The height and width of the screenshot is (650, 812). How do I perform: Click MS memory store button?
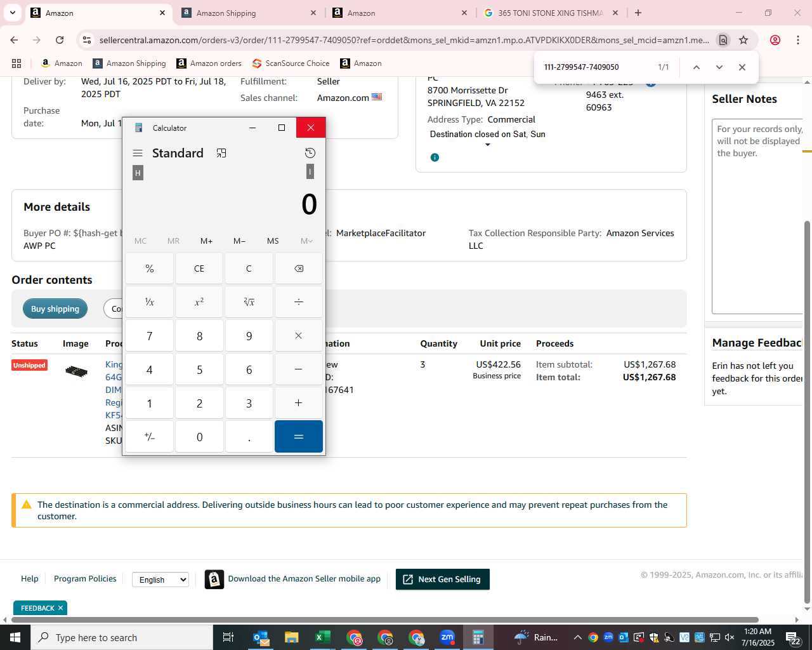point(273,241)
